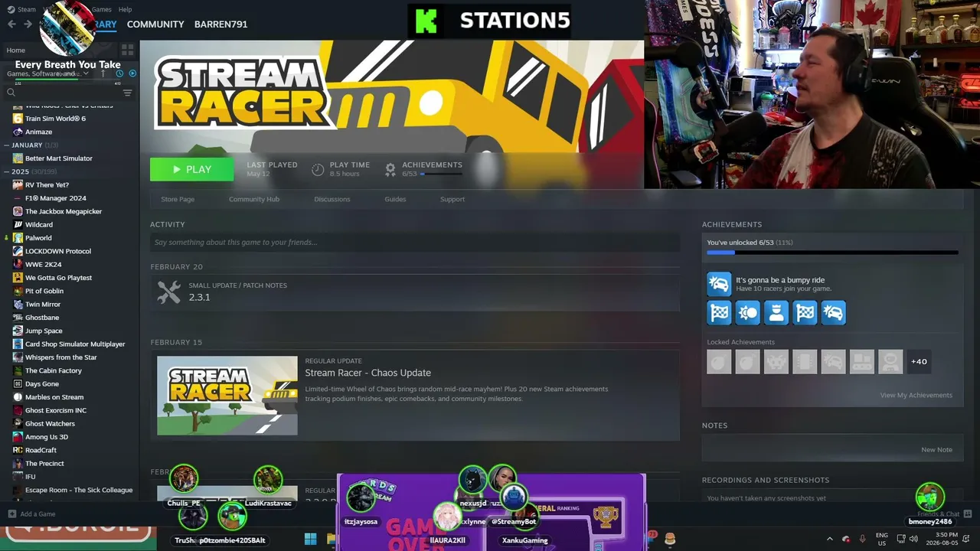Click the Twin Mirror game icon
The width and height of the screenshot is (980, 551).
pos(18,305)
